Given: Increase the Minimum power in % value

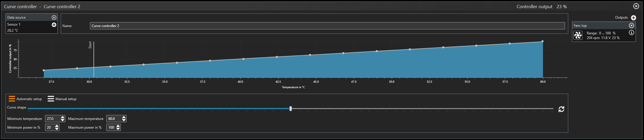Looking at the screenshot, I should point(57,126).
